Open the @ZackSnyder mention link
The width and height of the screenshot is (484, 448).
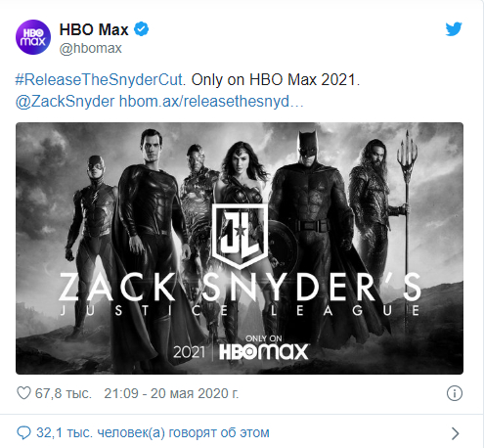65,102
